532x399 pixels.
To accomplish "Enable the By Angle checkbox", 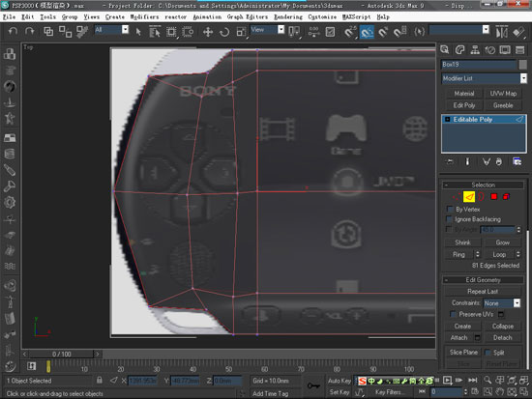I will (449, 230).
